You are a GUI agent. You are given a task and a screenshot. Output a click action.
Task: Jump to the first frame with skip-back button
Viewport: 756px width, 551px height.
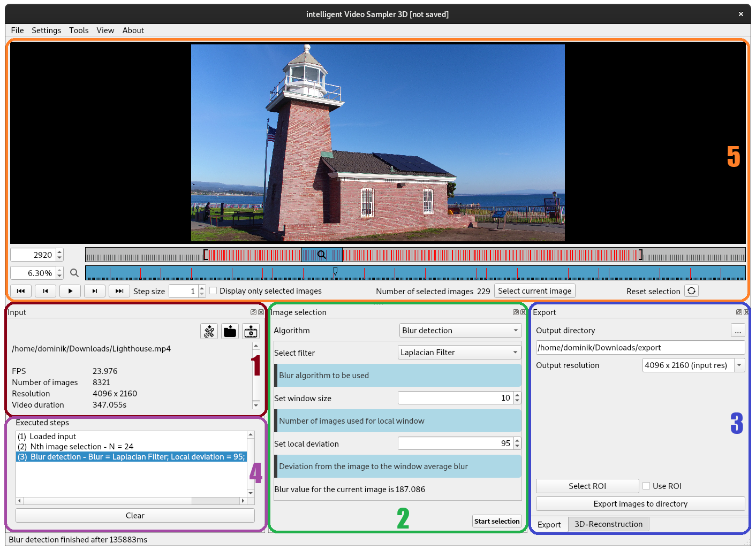coord(21,291)
